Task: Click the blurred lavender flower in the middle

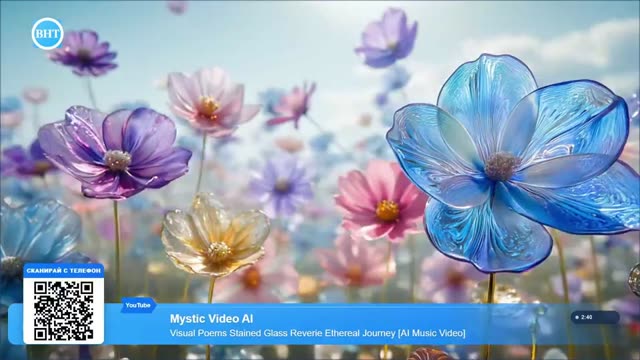Action: [x=282, y=186]
